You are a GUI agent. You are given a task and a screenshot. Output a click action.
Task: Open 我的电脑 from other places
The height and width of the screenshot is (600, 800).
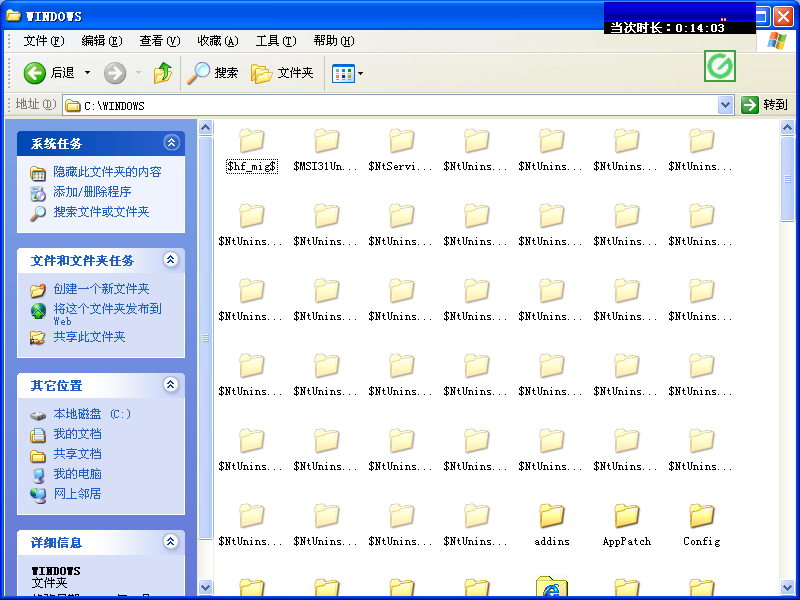[x=77, y=474]
